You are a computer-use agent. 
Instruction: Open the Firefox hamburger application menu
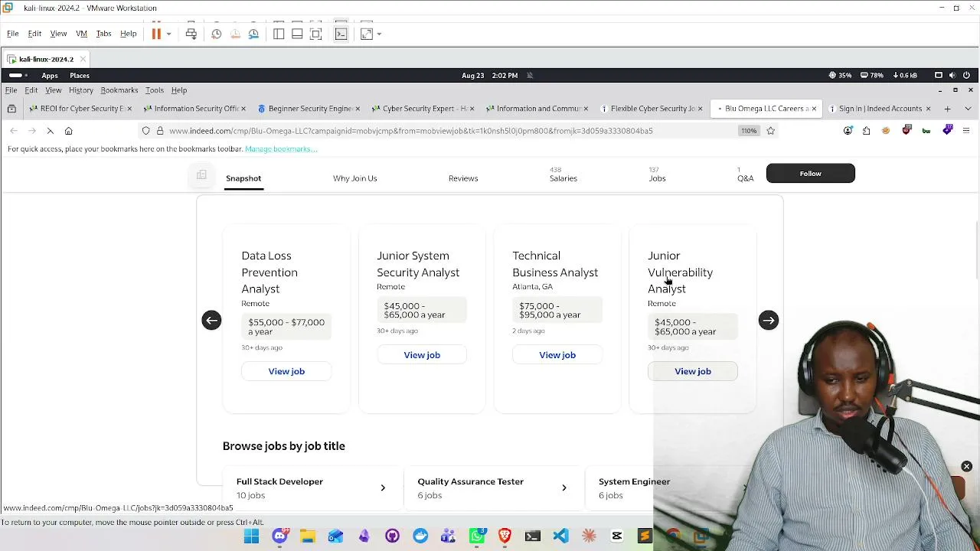[968, 131]
